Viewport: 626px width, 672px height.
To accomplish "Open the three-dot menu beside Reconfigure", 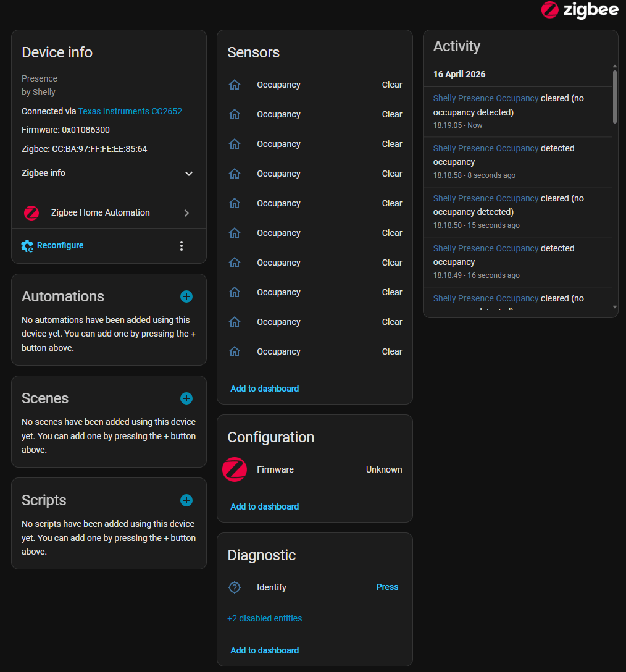I will 182,246.
